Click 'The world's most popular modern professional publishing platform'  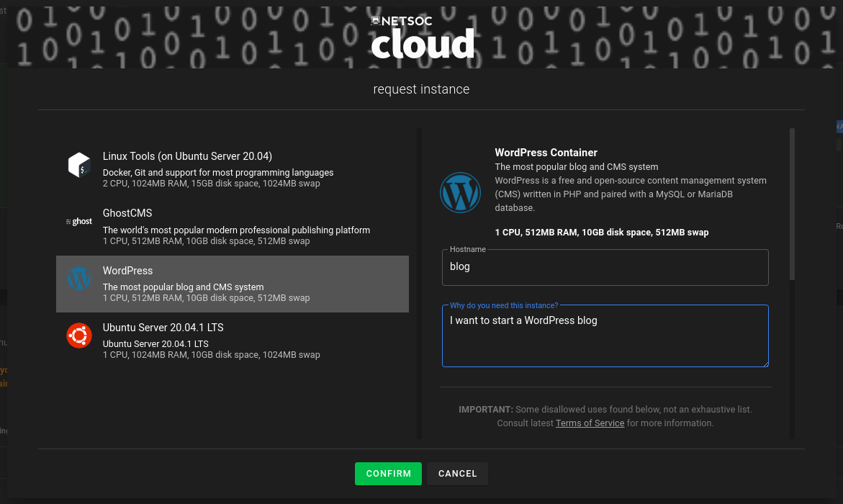pyautogui.click(x=236, y=230)
